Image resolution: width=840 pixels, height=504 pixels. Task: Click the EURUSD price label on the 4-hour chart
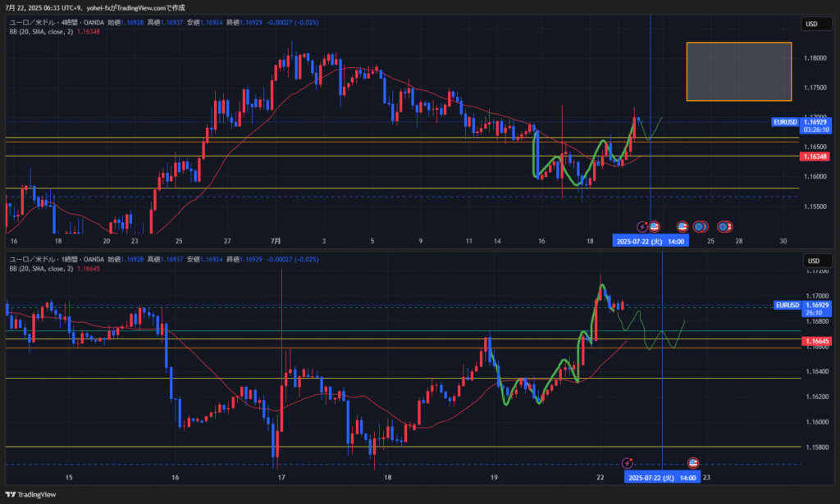click(x=785, y=122)
